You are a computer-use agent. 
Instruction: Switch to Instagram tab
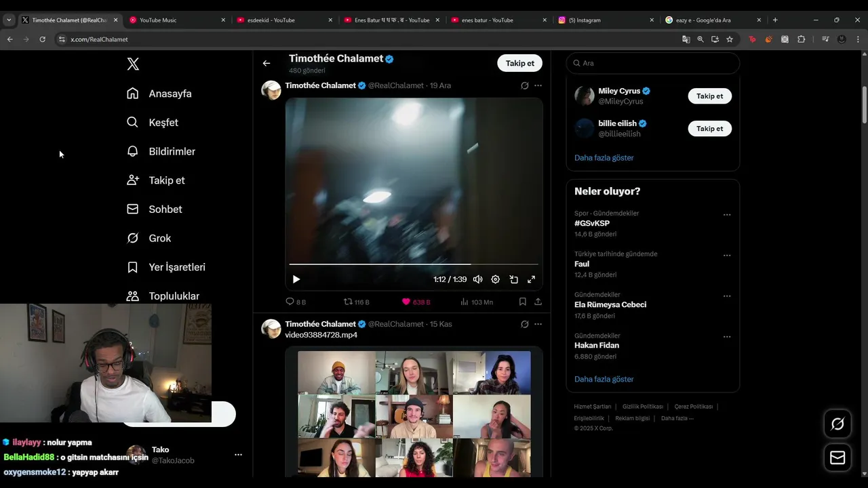606,20
